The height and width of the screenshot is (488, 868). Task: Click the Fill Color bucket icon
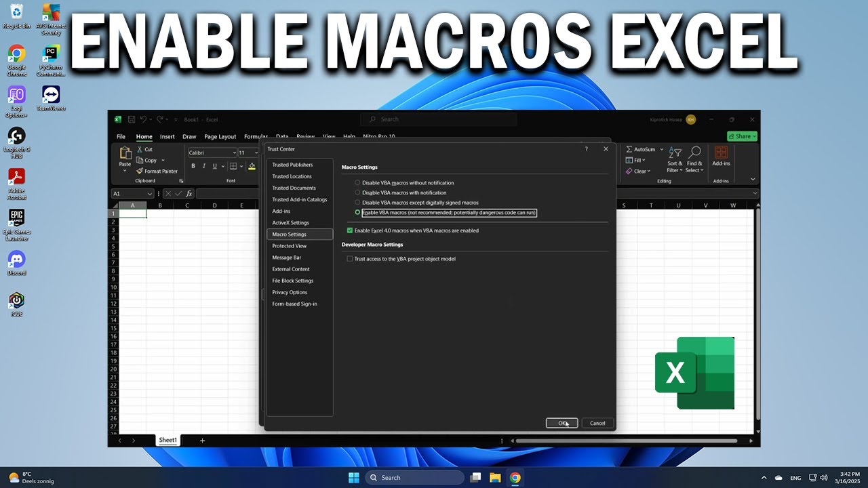(x=252, y=166)
